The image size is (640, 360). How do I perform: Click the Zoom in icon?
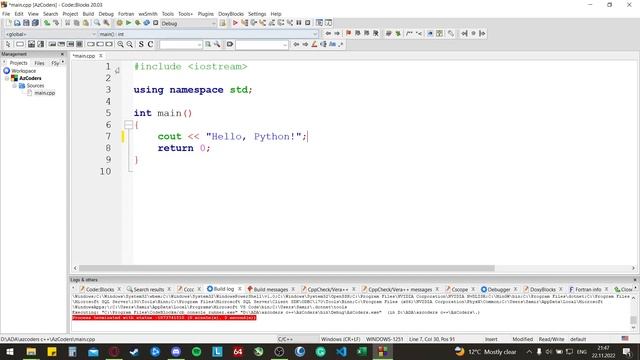pos(120,44)
